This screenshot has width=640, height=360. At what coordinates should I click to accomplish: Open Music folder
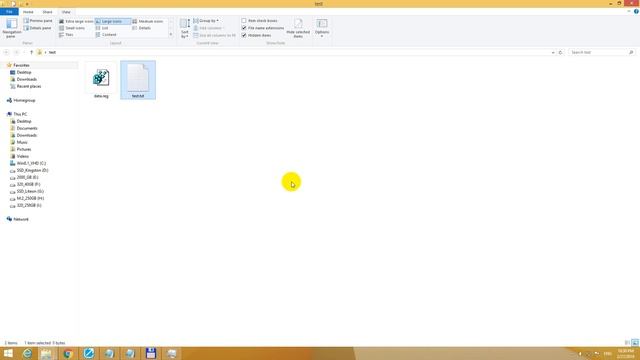[x=22, y=142]
